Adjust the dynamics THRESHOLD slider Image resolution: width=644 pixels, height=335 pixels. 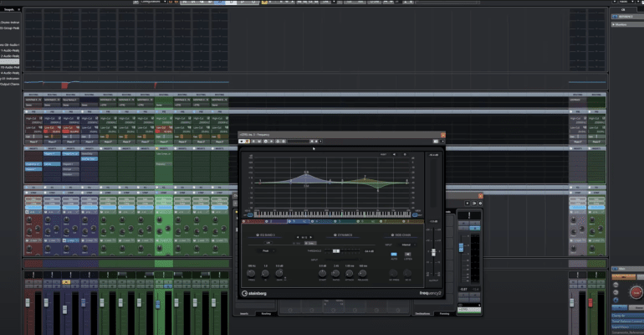(336, 251)
